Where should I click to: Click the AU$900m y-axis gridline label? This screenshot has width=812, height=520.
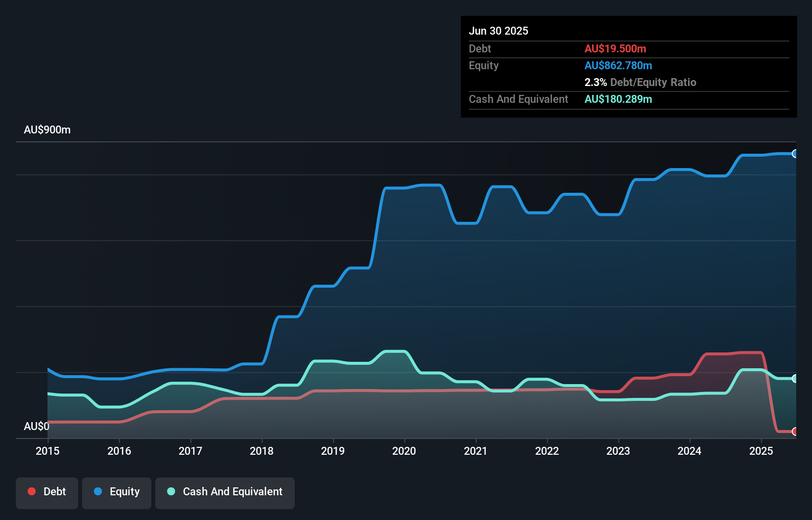tap(47, 130)
